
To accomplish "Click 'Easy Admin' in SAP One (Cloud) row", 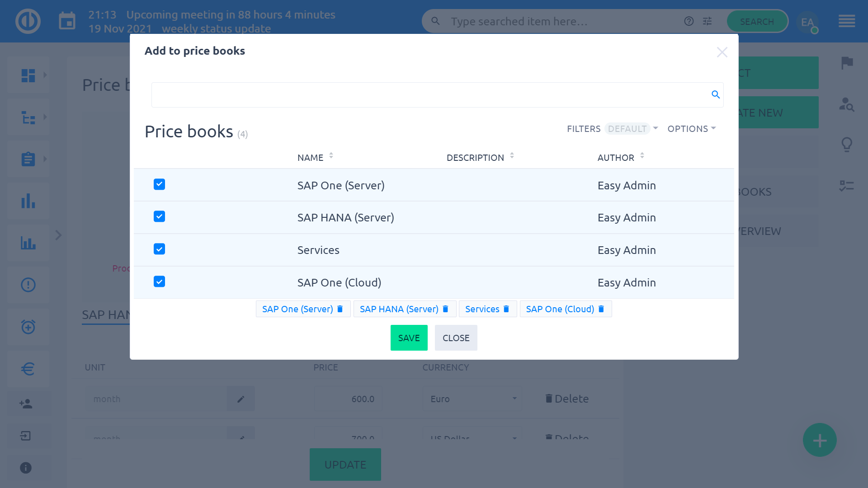I will 627,282.
